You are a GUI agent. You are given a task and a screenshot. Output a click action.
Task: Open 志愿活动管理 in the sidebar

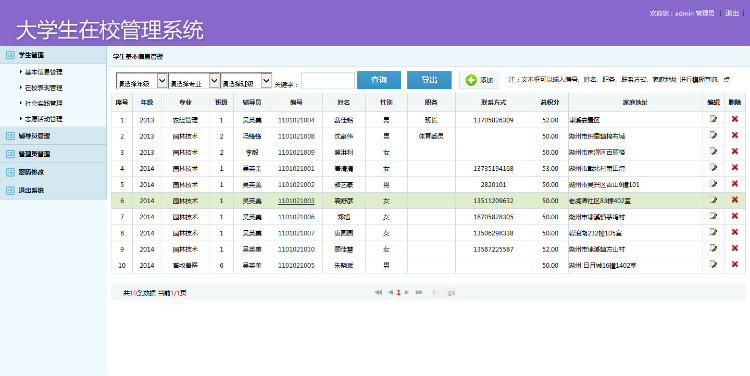(x=44, y=119)
